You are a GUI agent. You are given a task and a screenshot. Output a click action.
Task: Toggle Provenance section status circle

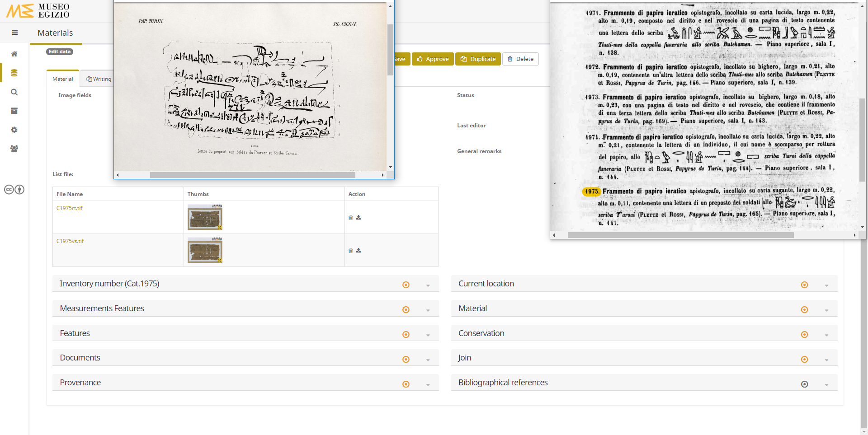pyautogui.click(x=406, y=384)
